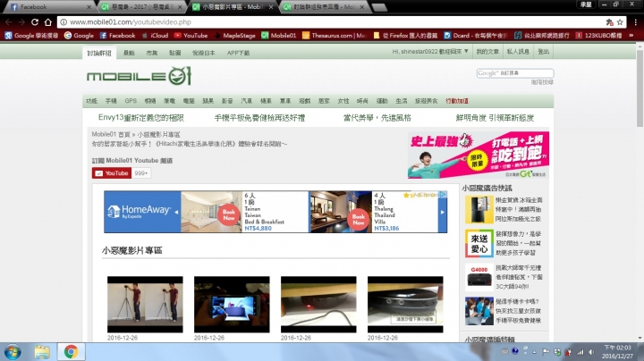Viewport: 644px width, 361px height.
Task: Click the 進階搜尋 advanced search link
Action: click(x=542, y=82)
